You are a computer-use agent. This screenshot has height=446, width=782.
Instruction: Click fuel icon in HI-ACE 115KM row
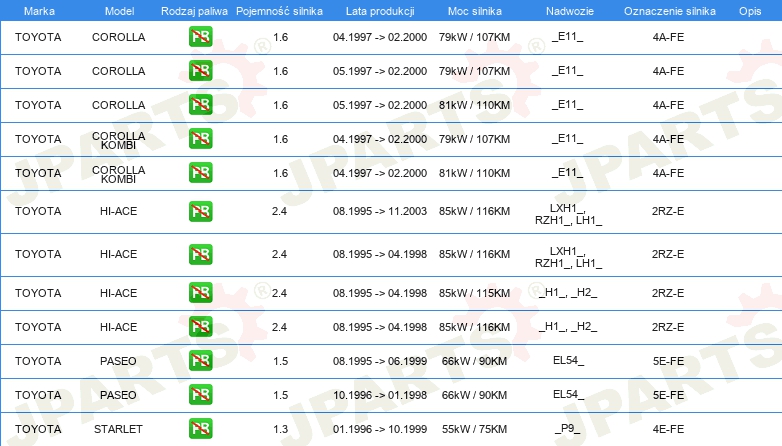[200, 292]
